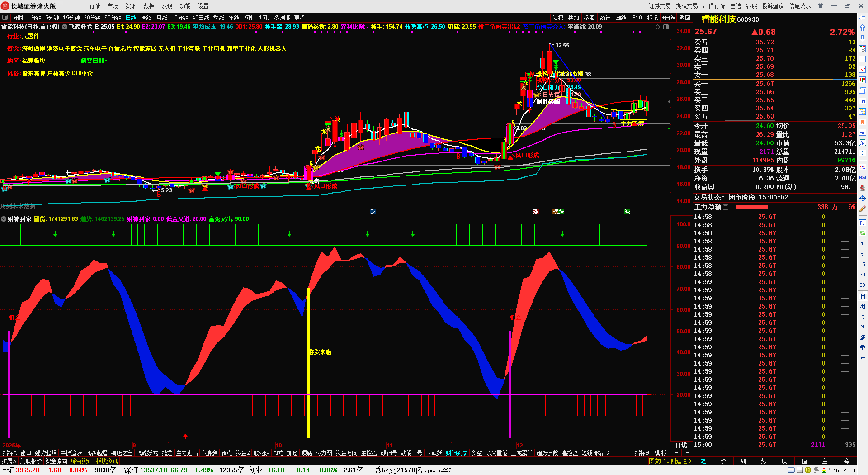Viewport: 868px width, 475px height.
Task: Click the 投诉建议 link
Action: coord(773,6)
